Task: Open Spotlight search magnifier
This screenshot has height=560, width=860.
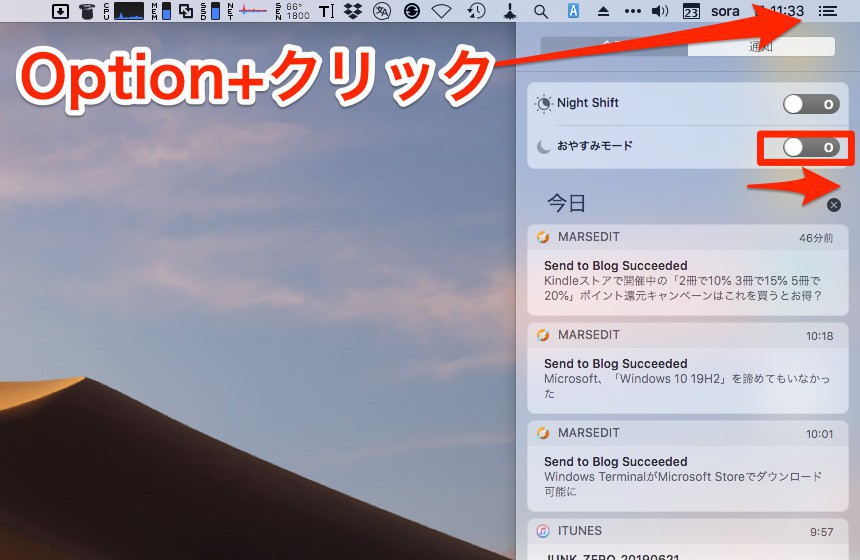Action: coord(541,11)
